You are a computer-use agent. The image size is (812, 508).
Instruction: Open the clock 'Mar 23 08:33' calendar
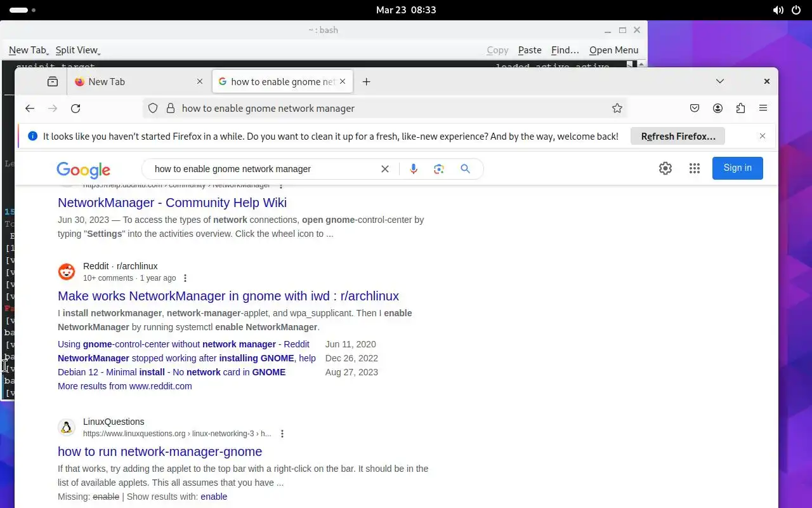(406, 10)
